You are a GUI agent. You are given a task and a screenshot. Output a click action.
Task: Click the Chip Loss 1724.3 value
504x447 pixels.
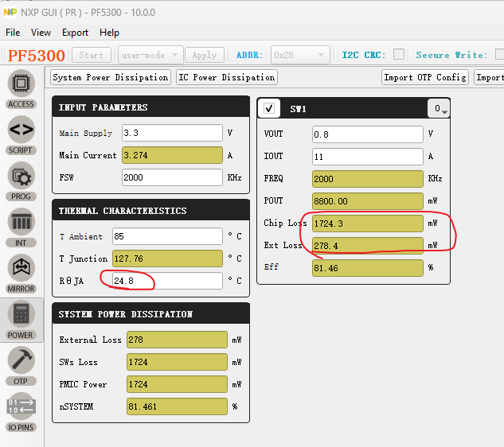pos(368,223)
